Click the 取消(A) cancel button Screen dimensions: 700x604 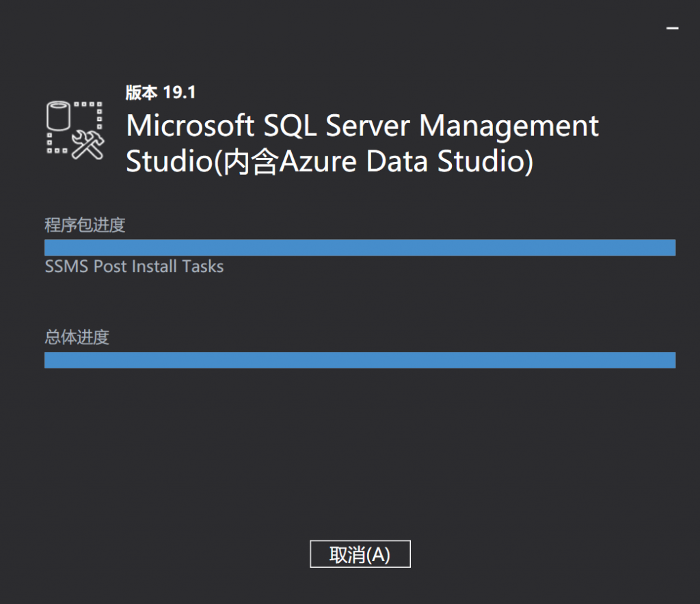click(x=360, y=554)
